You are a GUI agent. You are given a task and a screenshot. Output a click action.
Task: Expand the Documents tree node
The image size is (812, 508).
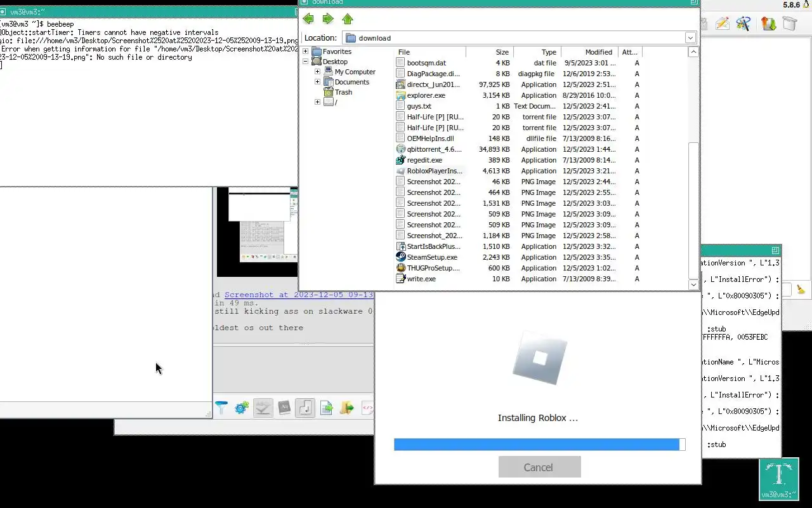click(317, 82)
